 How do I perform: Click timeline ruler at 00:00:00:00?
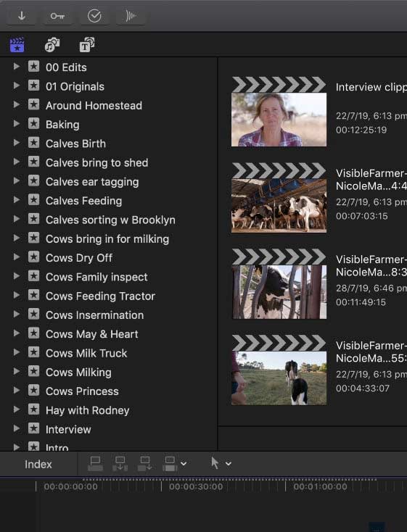pos(70,486)
